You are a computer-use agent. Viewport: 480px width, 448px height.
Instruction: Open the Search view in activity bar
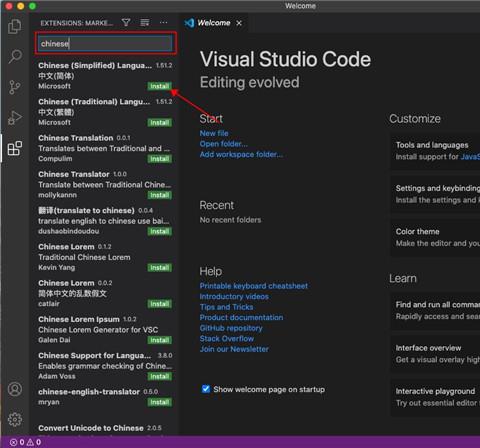click(15, 56)
